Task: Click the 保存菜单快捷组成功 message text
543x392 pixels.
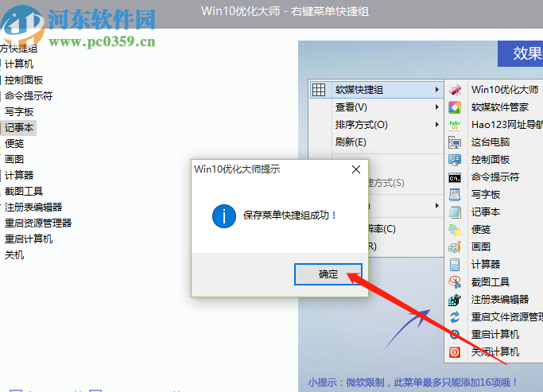Action: (289, 215)
